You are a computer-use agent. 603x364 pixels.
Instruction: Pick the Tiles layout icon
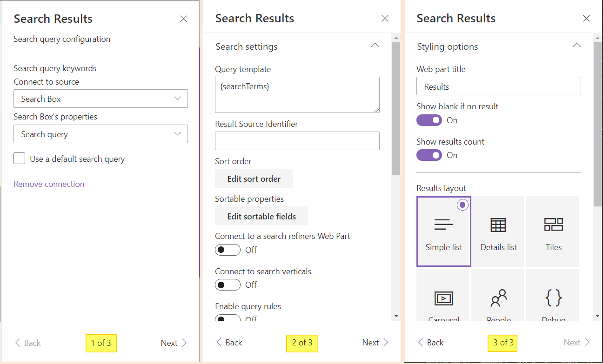pyautogui.click(x=552, y=231)
